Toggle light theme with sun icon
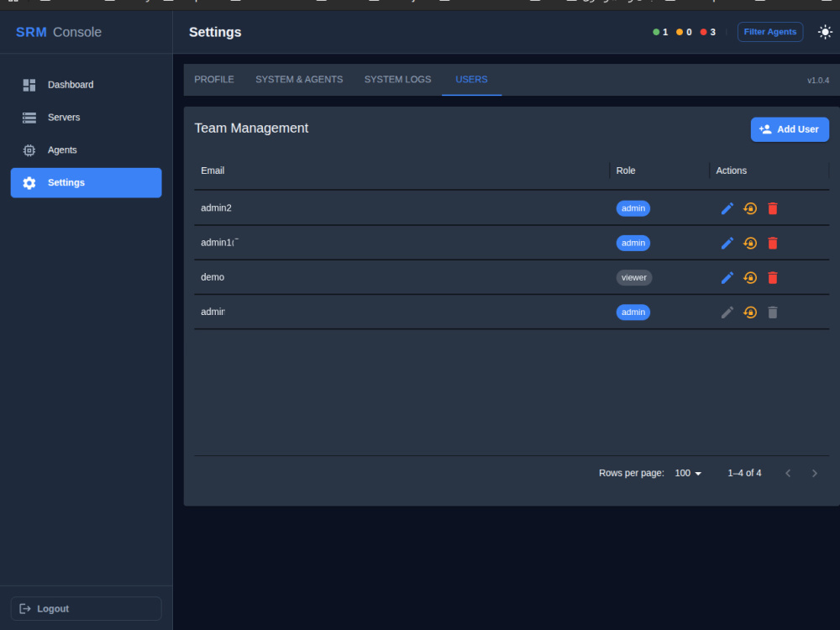The height and width of the screenshot is (630, 840). tap(825, 32)
